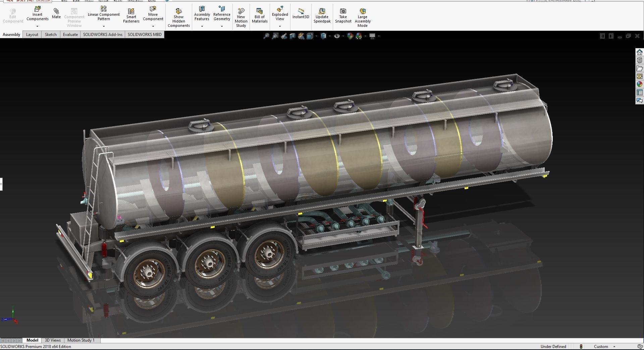Image resolution: width=644 pixels, height=350 pixels.
Task: Click Show Hidden Components
Action: pyautogui.click(x=179, y=17)
